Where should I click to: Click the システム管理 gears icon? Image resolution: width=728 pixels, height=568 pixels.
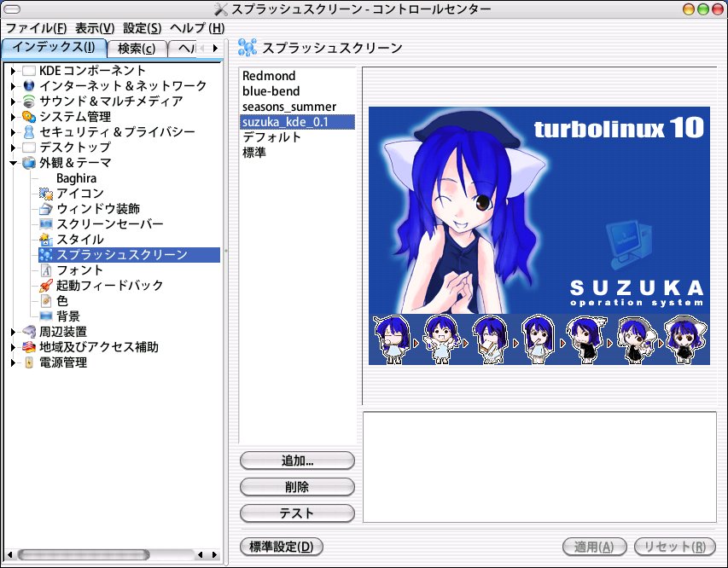coord(29,117)
